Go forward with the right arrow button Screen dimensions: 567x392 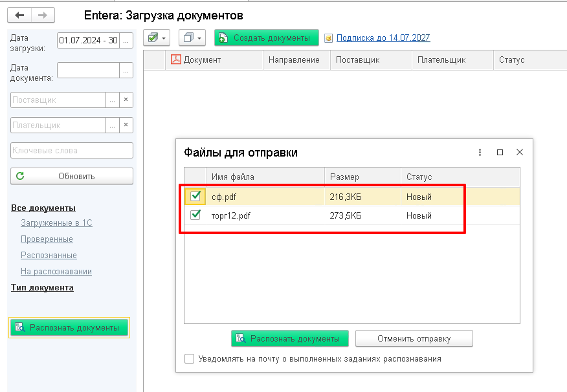[43, 15]
